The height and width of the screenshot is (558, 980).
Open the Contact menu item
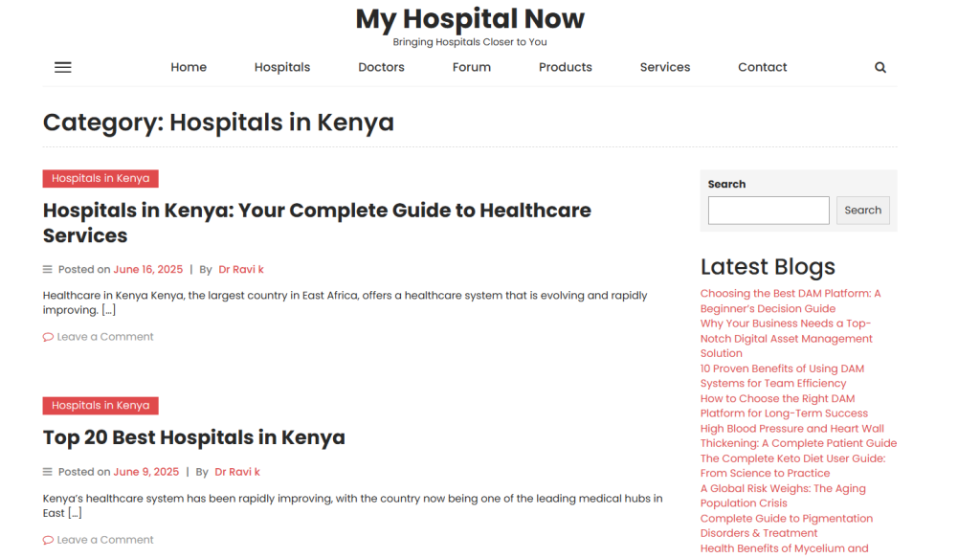(x=763, y=68)
